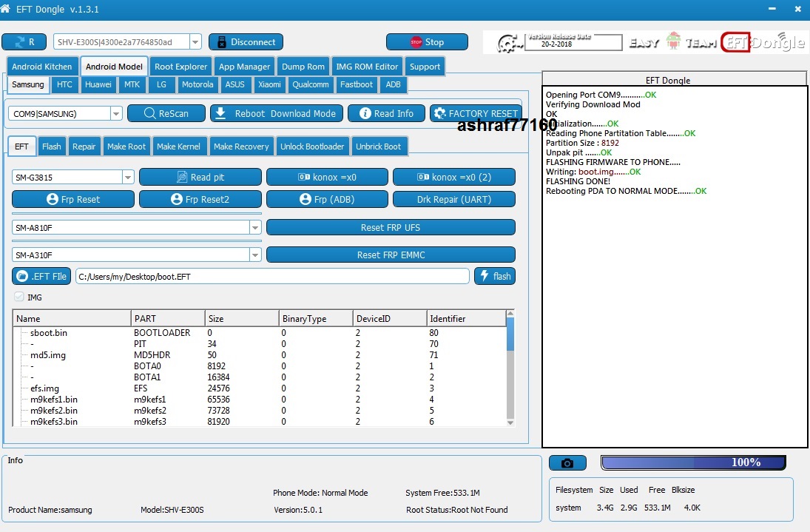The height and width of the screenshot is (532, 810).
Task: Click the partition table vertical scrollbar
Action: [510, 368]
